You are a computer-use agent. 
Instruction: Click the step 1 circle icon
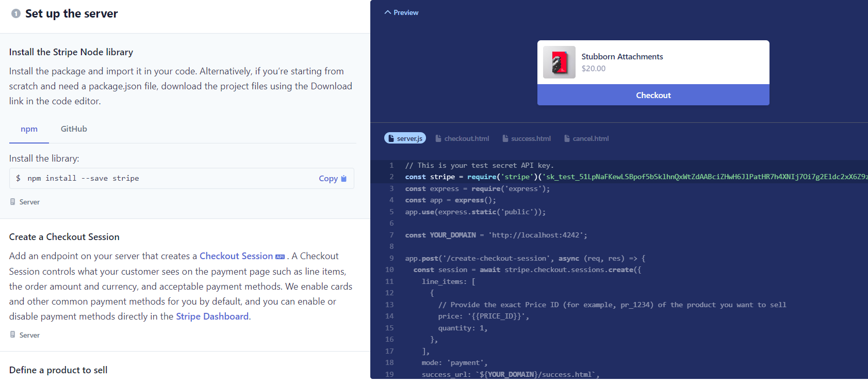pyautogui.click(x=16, y=13)
